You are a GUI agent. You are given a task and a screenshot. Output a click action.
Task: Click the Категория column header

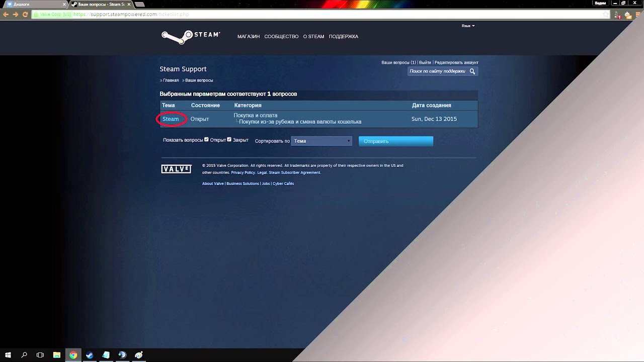[x=248, y=106]
